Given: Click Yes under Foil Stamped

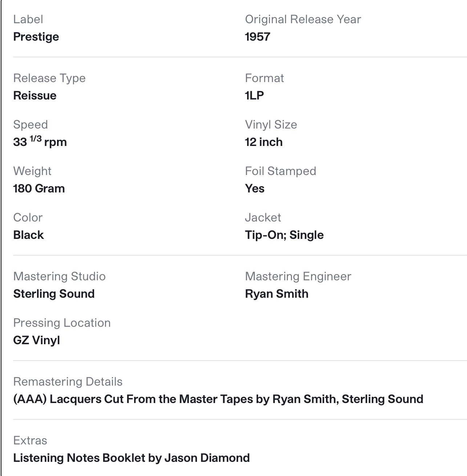Looking at the screenshot, I should pyautogui.click(x=255, y=188).
